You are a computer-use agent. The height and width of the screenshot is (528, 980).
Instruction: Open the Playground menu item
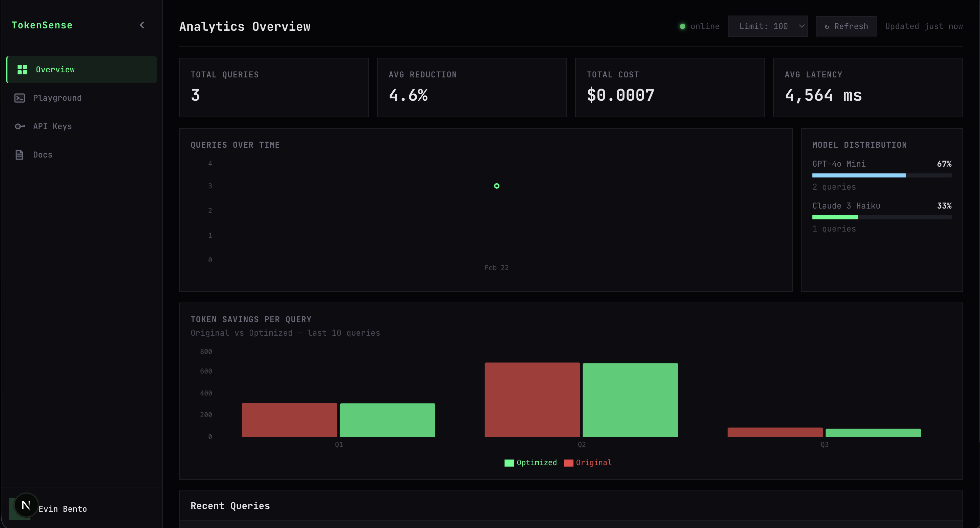(57, 98)
